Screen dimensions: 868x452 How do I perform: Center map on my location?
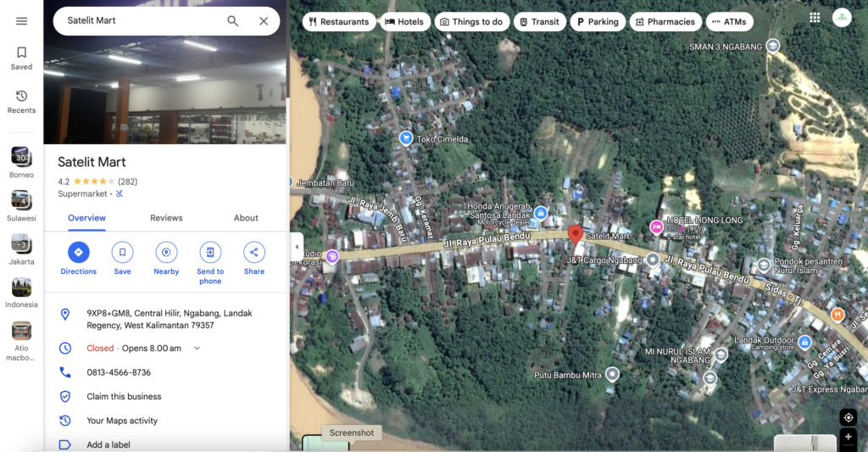(848, 417)
